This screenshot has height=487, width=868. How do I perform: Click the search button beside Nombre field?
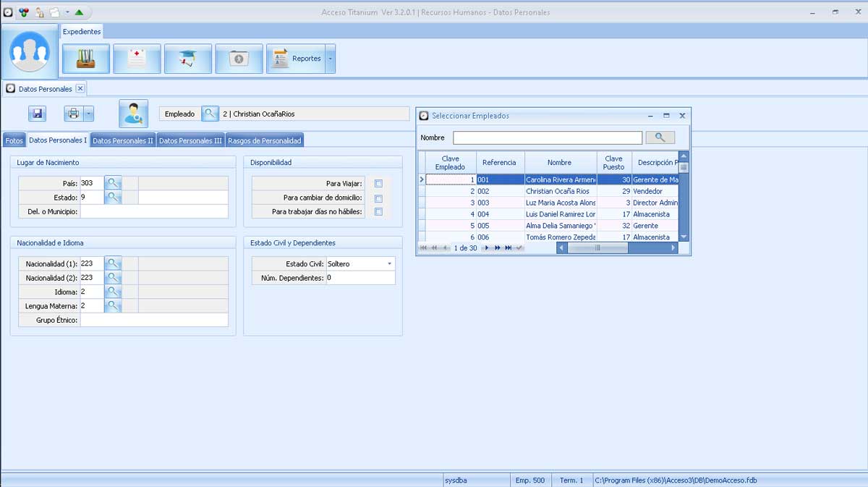tap(660, 137)
